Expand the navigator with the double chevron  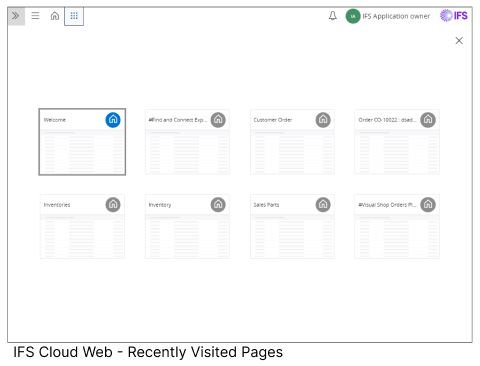[16, 16]
